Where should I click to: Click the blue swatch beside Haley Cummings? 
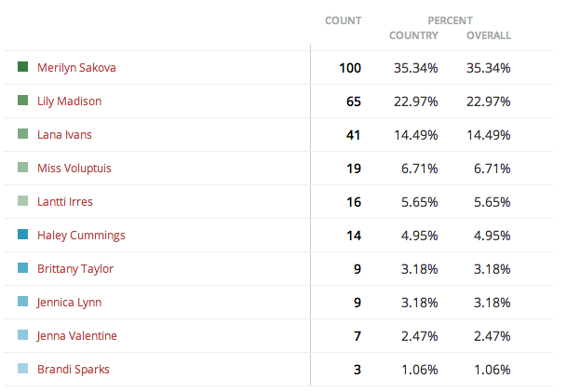click(x=22, y=235)
